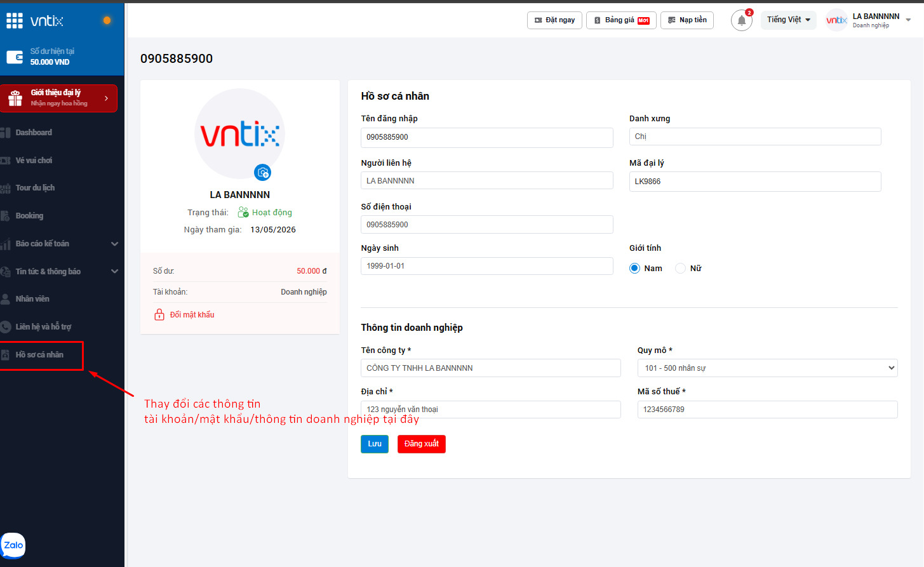Image resolution: width=924 pixels, height=567 pixels.
Task: Open Zalo chat icon
Action: [13, 545]
